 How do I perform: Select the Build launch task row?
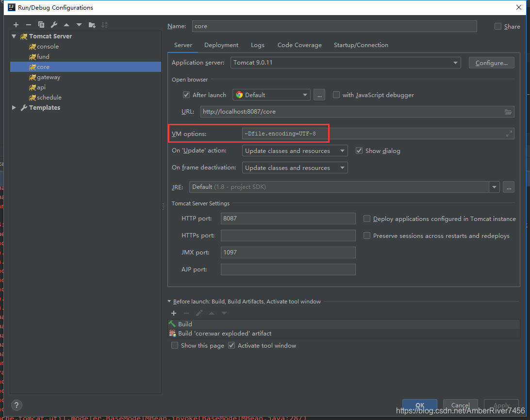tap(344, 324)
